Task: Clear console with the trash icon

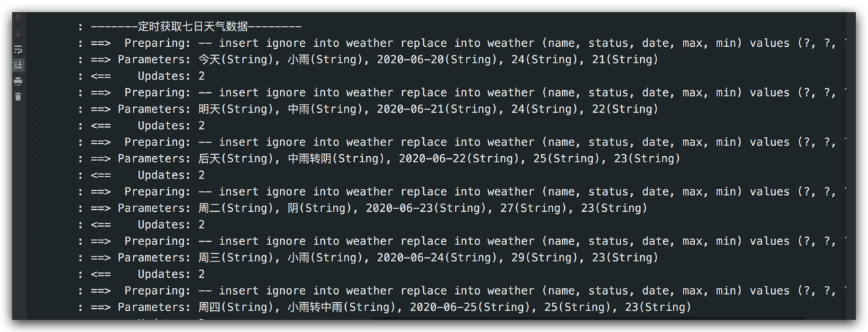Action: (18, 96)
